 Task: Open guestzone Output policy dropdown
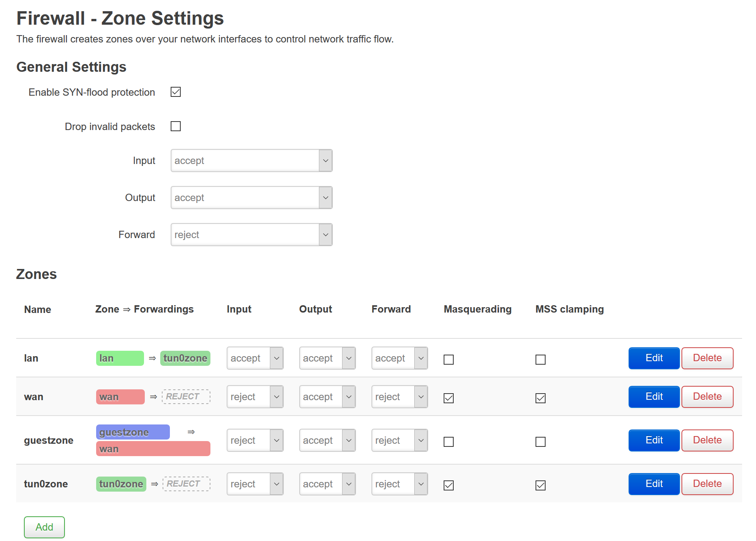(327, 440)
